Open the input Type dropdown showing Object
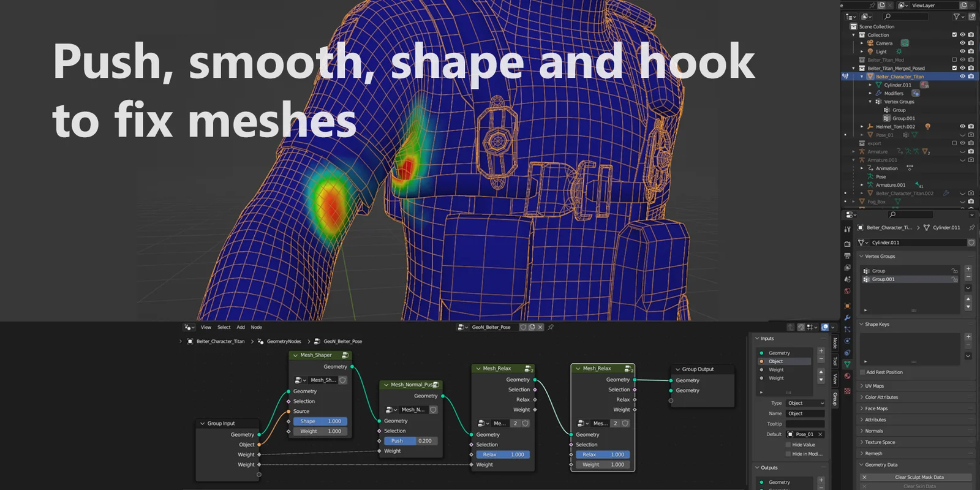 [805, 403]
